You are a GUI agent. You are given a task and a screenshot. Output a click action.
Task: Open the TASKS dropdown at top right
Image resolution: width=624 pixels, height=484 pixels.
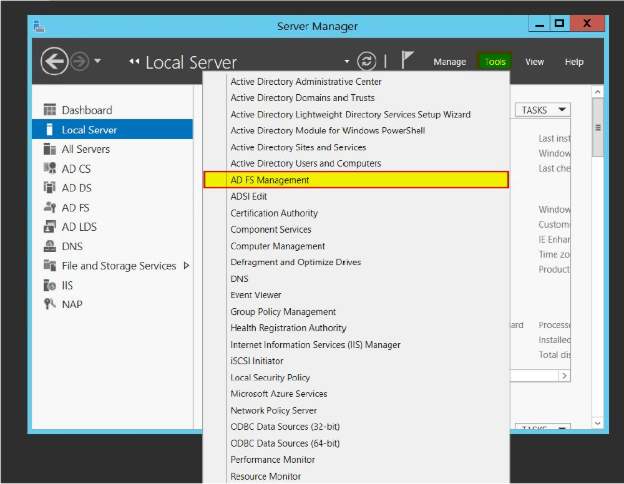pyautogui.click(x=543, y=110)
